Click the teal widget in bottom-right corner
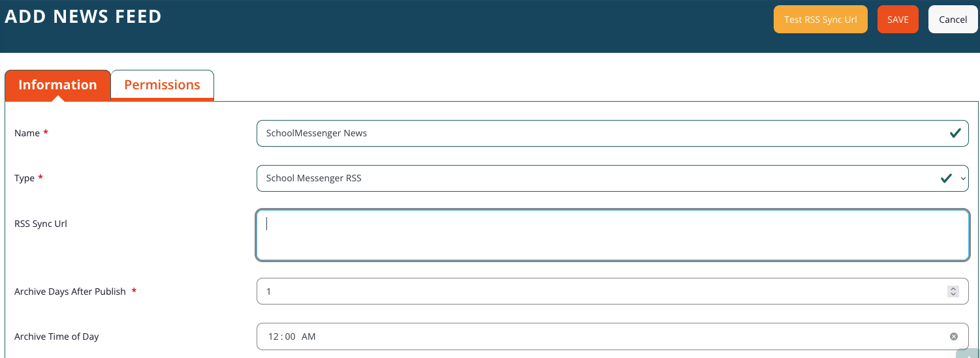The height and width of the screenshot is (358, 980). coord(969,353)
